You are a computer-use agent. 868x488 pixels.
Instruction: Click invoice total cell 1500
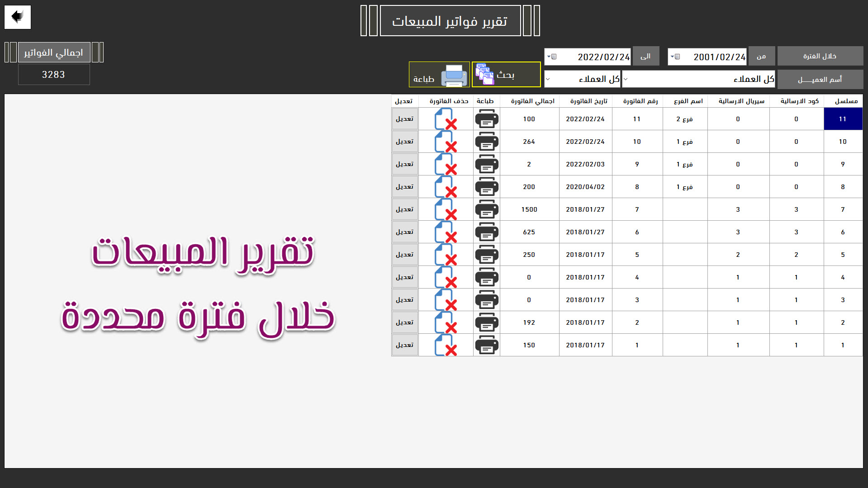pyautogui.click(x=530, y=209)
